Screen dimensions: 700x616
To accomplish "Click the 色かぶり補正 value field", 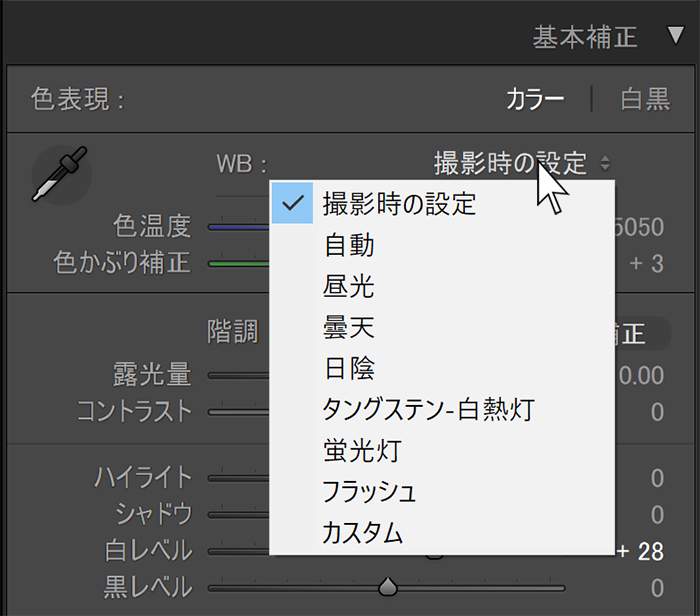I will pyautogui.click(x=646, y=264).
